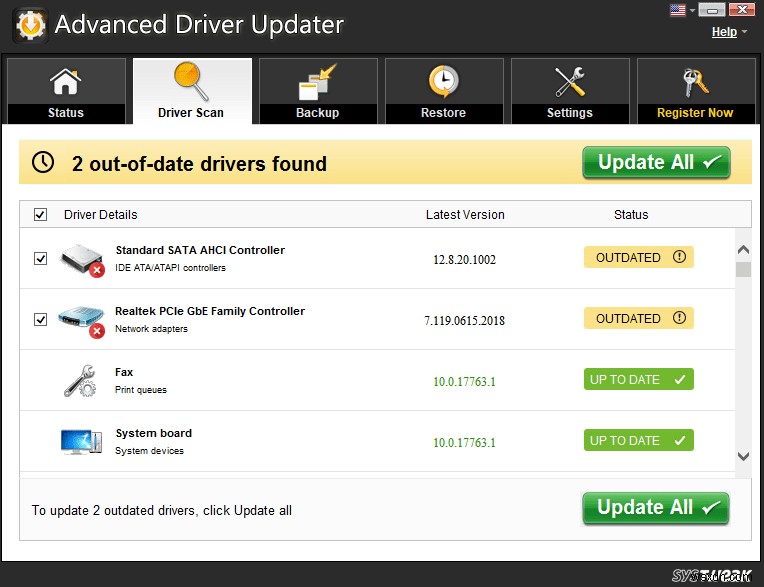Click the scroll down arrow of driver list
Image resolution: width=764 pixels, height=587 pixels.
click(x=743, y=456)
